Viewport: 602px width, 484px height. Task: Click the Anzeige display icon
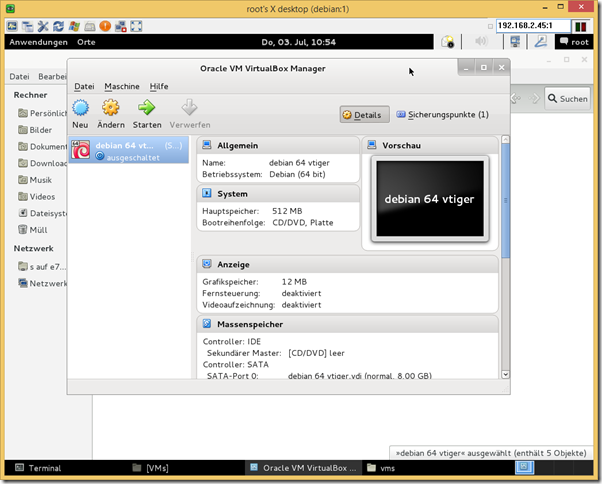coord(207,264)
